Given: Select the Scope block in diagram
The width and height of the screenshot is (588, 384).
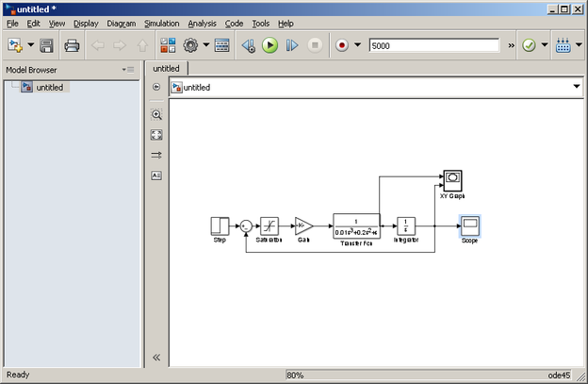Looking at the screenshot, I should click(469, 225).
